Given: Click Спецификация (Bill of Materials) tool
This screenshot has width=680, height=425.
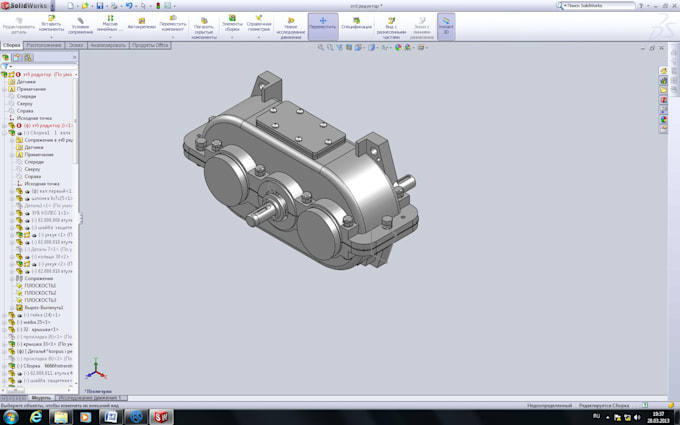Looking at the screenshot, I should [356, 23].
